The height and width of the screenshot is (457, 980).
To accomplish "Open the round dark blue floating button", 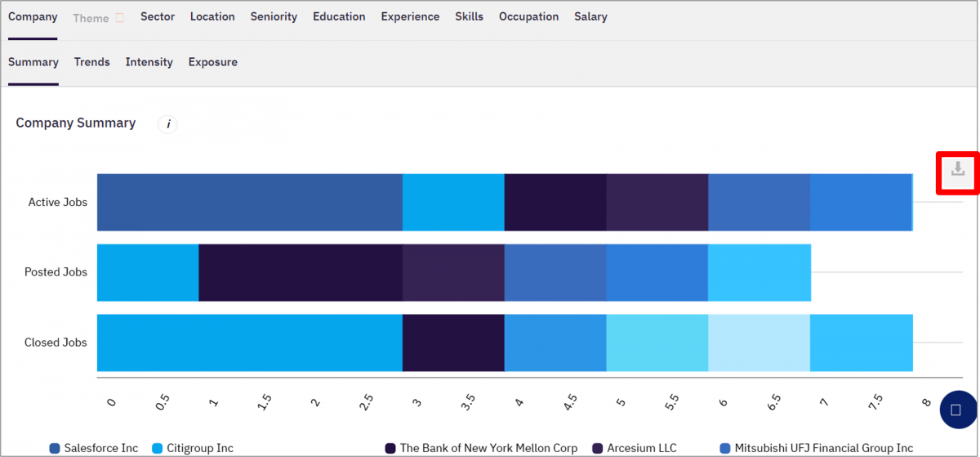I will point(959,410).
